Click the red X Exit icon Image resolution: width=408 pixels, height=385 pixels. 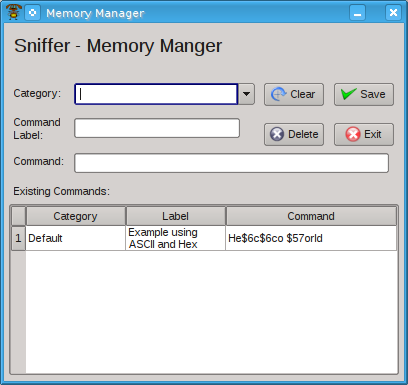pos(353,134)
